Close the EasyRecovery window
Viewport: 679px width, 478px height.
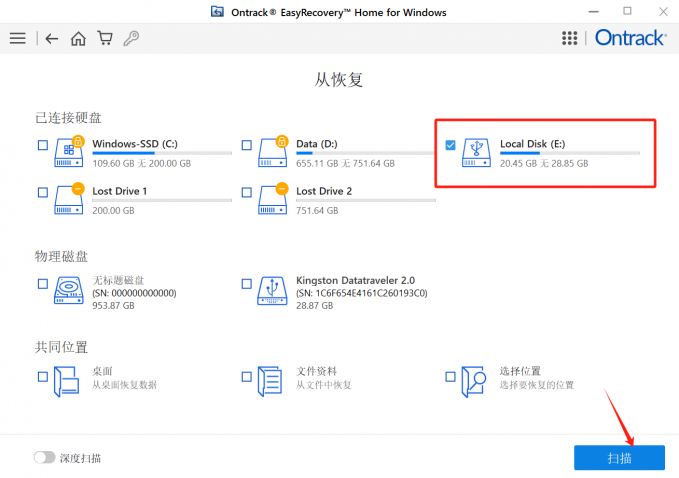point(663,12)
